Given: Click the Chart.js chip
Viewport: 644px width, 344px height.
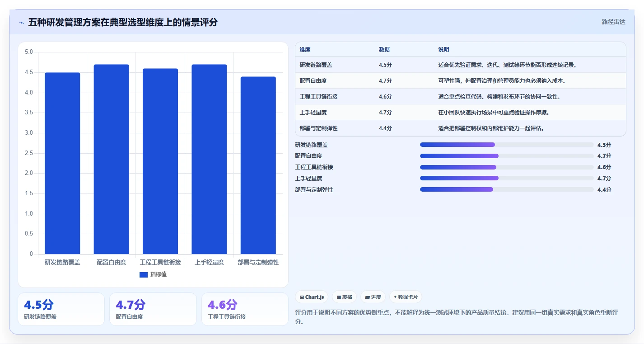Looking at the screenshot, I should click(312, 297).
